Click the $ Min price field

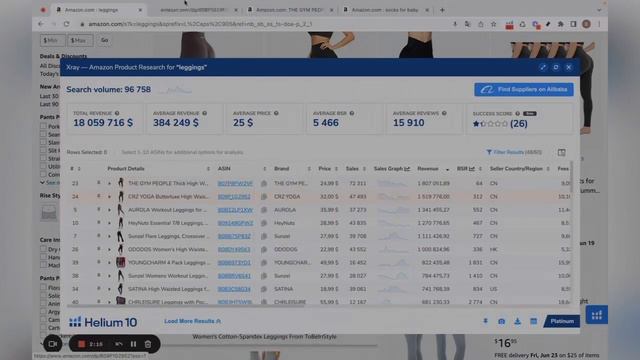coord(53,40)
